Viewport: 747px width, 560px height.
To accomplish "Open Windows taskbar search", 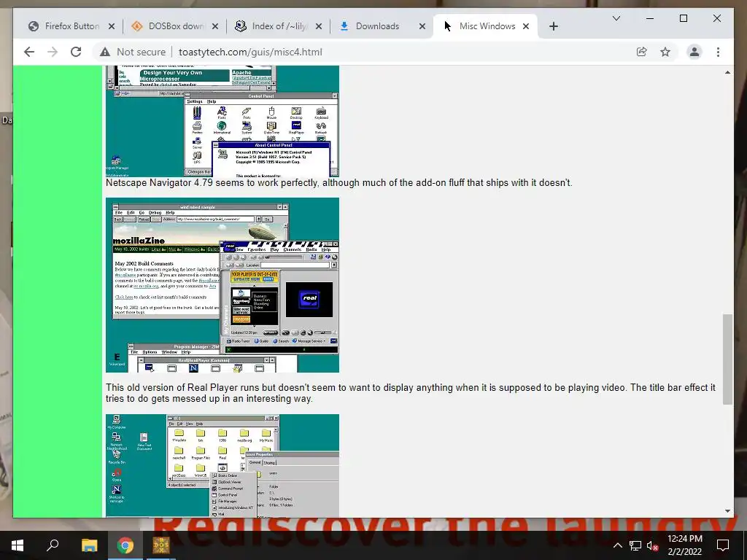I will pos(53,545).
